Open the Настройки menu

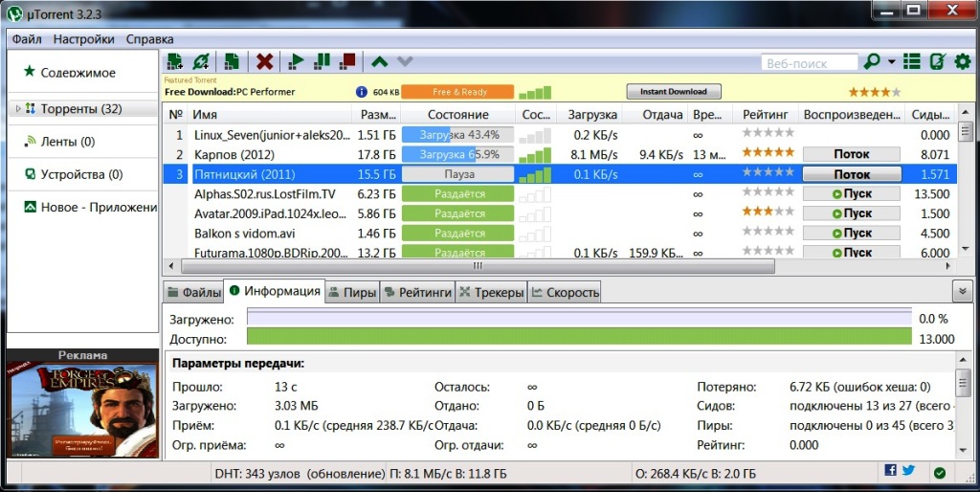[x=83, y=39]
